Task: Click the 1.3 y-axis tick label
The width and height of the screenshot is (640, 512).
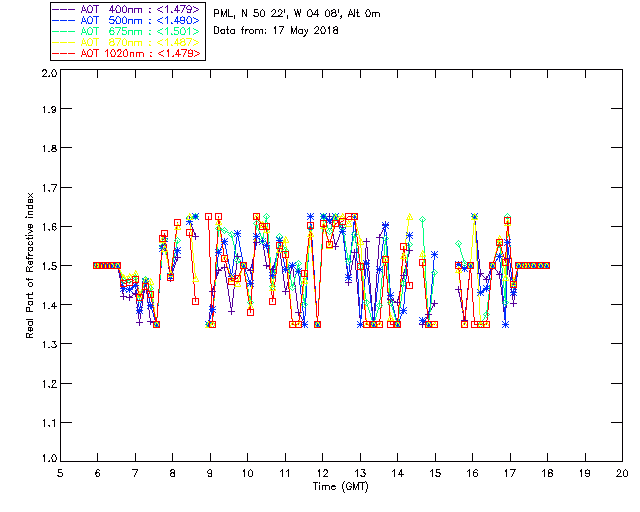Action: pos(49,344)
